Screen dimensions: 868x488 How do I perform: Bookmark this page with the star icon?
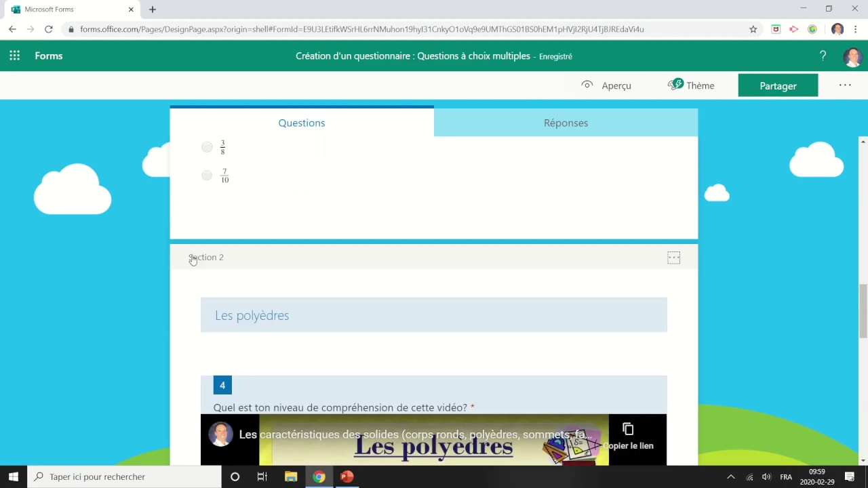pyautogui.click(x=753, y=29)
